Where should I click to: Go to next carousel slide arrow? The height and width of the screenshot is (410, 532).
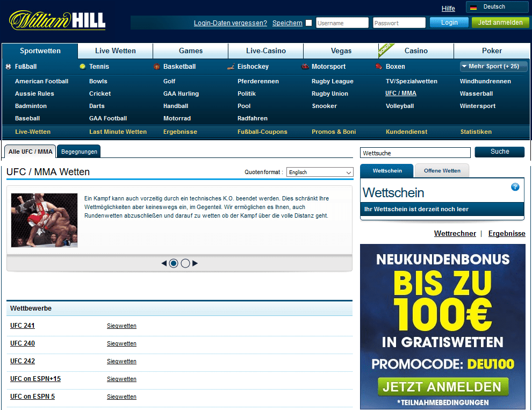[195, 263]
